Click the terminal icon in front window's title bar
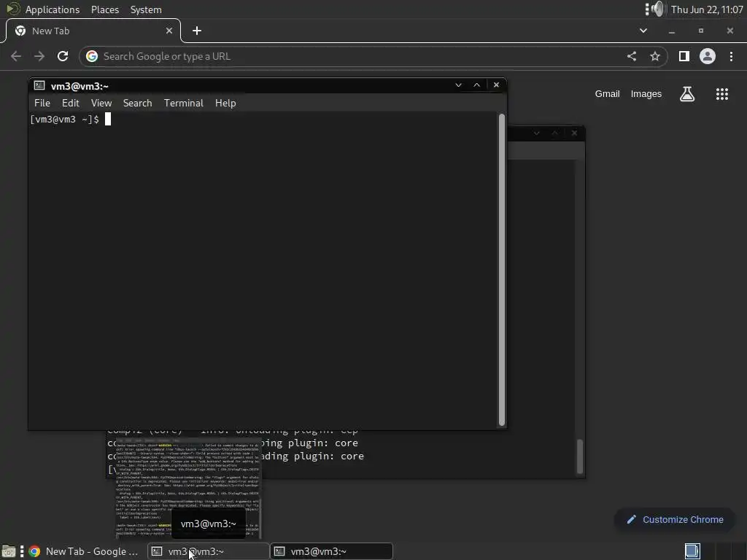747x560 pixels. 39,85
